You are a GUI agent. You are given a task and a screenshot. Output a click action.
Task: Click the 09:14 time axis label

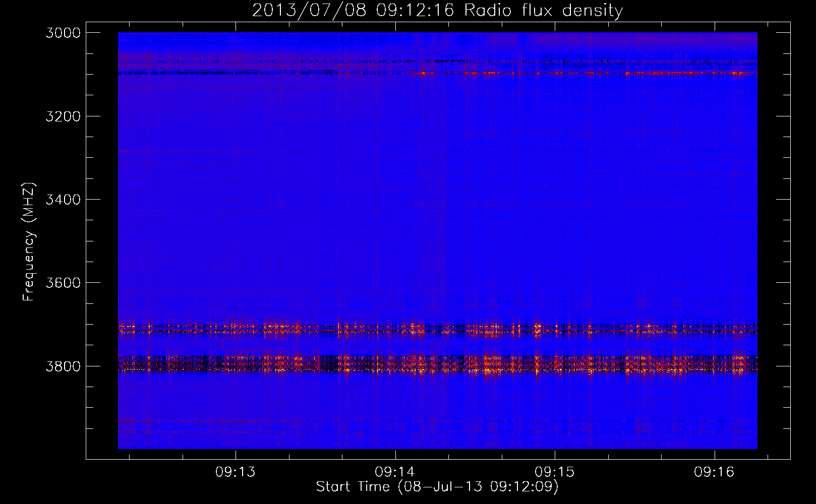(x=395, y=472)
